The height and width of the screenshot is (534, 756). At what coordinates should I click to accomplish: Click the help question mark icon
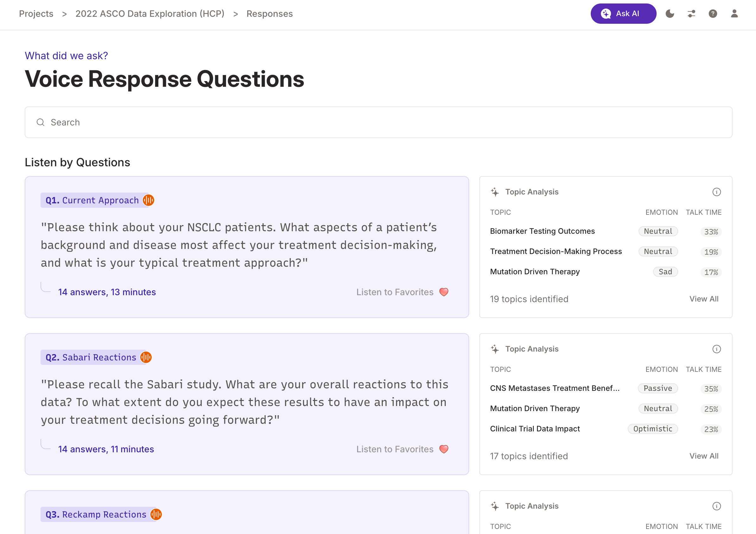713,14
